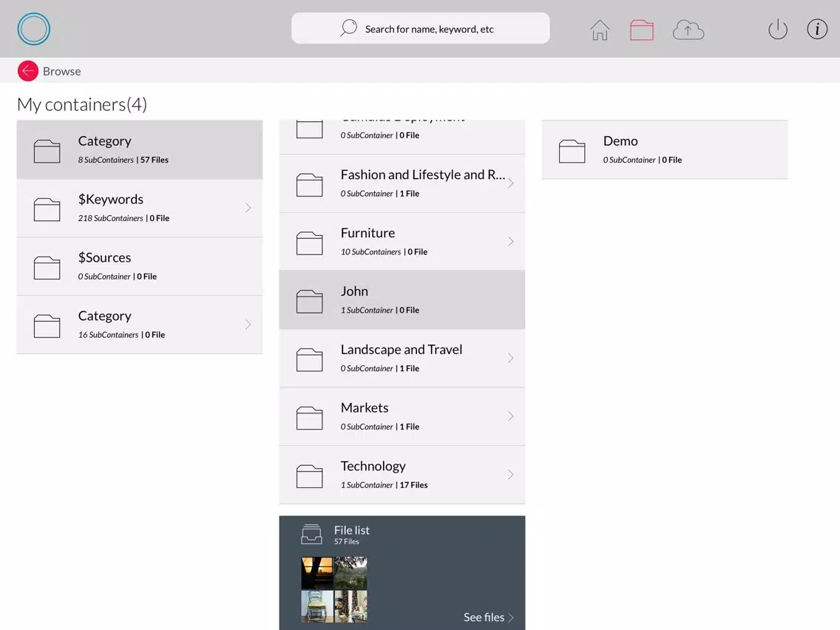The image size is (840, 630).
Task: Click the red back arrow button
Action: 28,71
